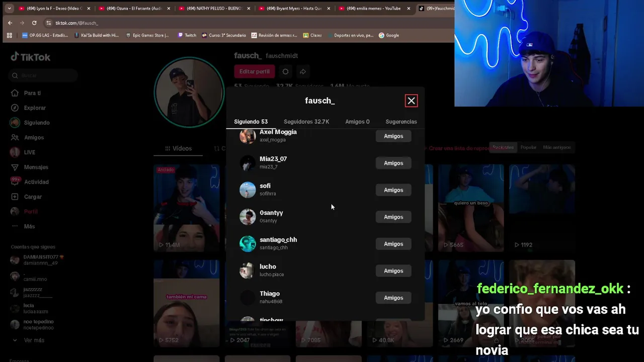Open santiago_chh's profile avatar
Viewport: 644px width, 362px height.
tap(247, 244)
